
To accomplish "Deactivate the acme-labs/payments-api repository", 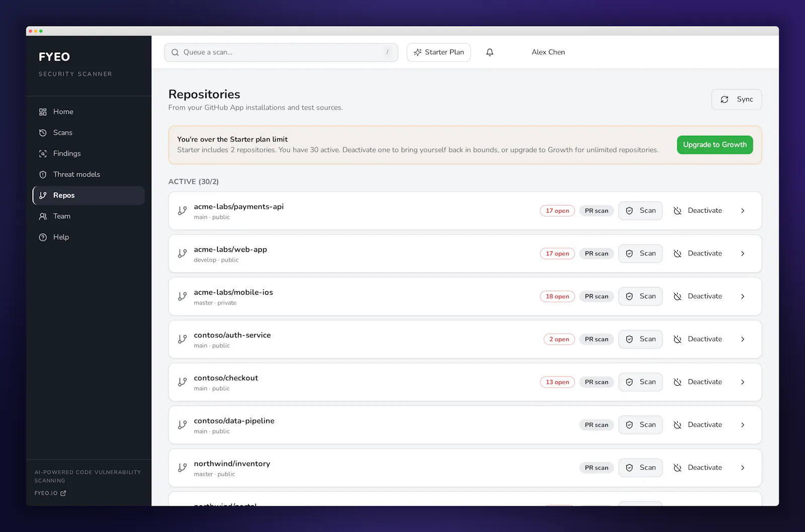I will pos(698,211).
